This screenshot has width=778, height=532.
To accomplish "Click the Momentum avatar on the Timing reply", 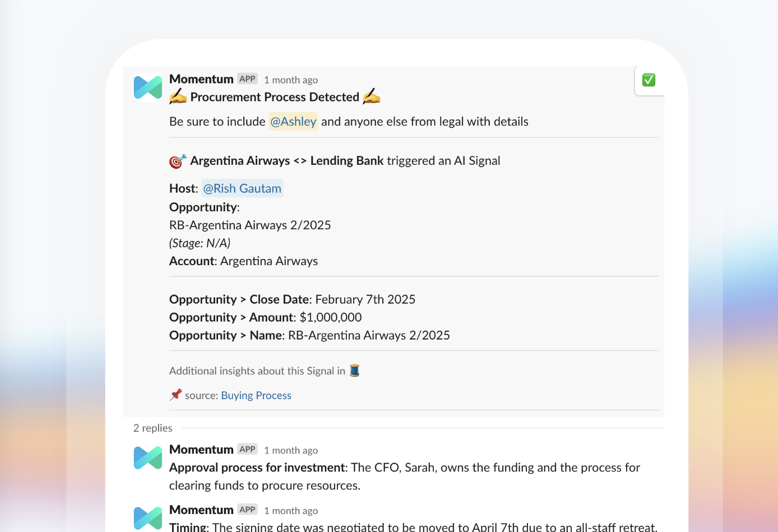I will pos(148,518).
